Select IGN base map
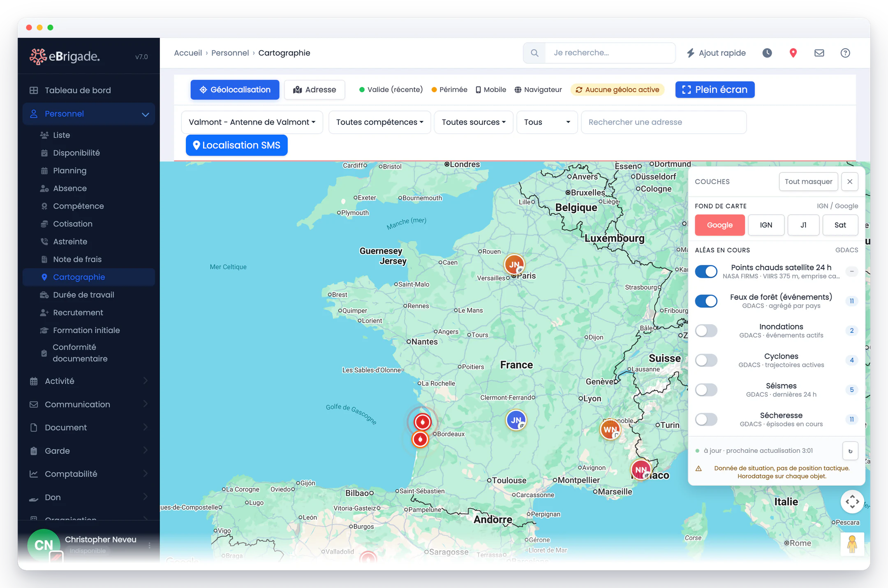Screen dimensions: 888x588 pyautogui.click(x=766, y=225)
